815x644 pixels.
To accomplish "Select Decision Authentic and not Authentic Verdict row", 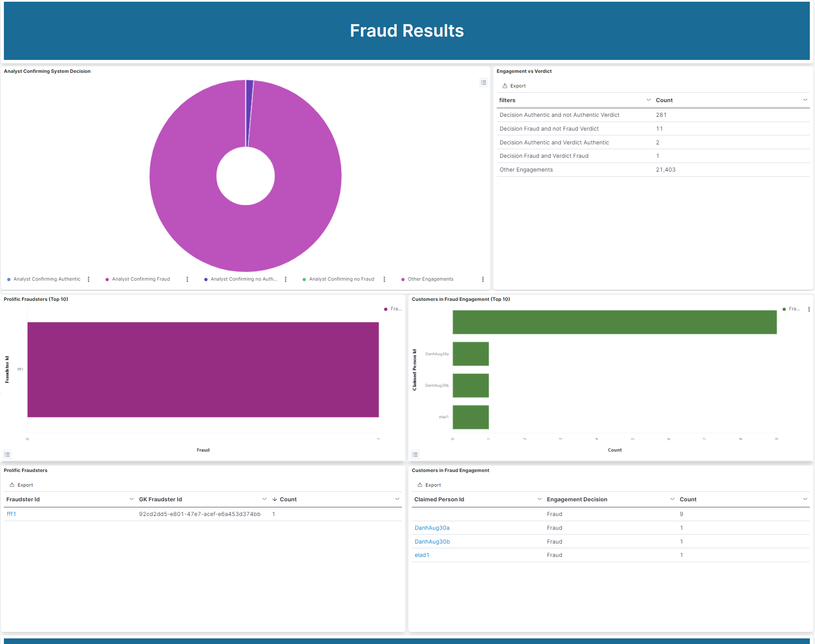I will [653, 115].
